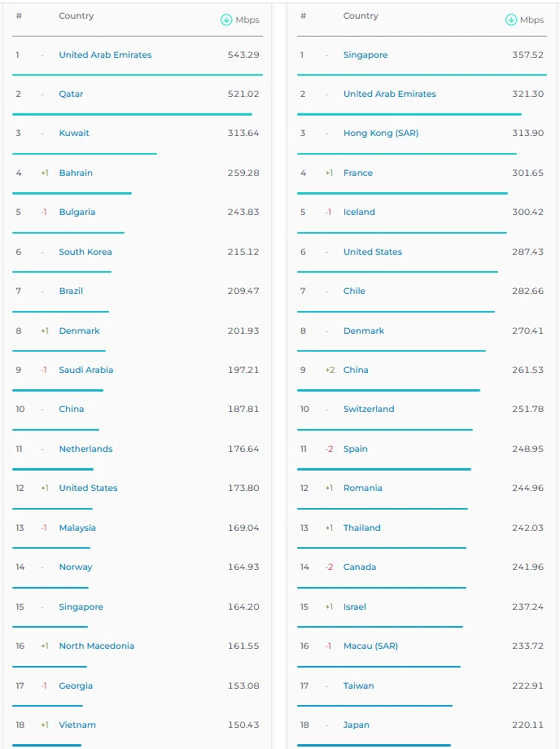This screenshot has height=749, width=560.
Task: Open the Bulgaria country page
Action: [x=77, y=212]
